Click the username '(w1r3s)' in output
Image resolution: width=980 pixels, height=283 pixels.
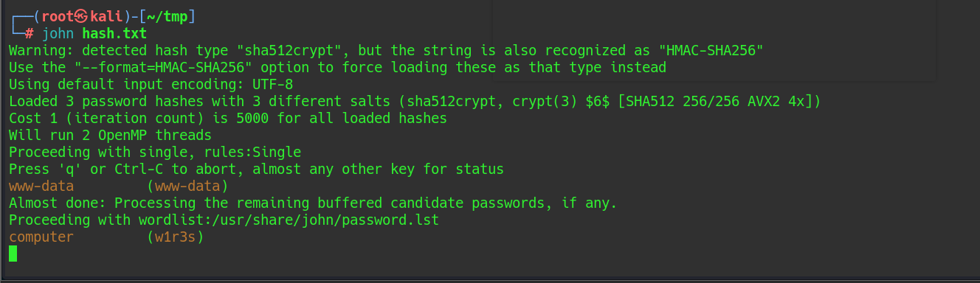coord(175,237)
